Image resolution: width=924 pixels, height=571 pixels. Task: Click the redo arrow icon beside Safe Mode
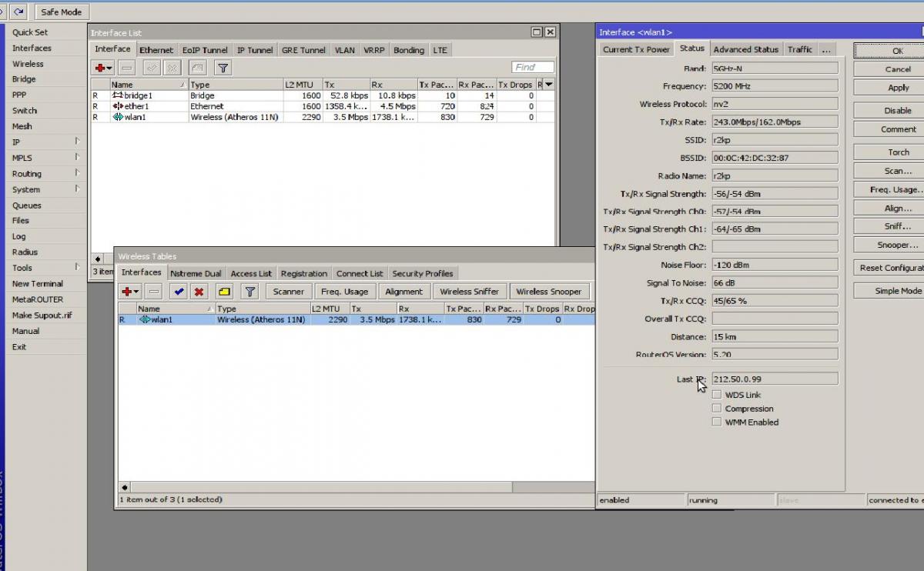(x=18, y=12)
